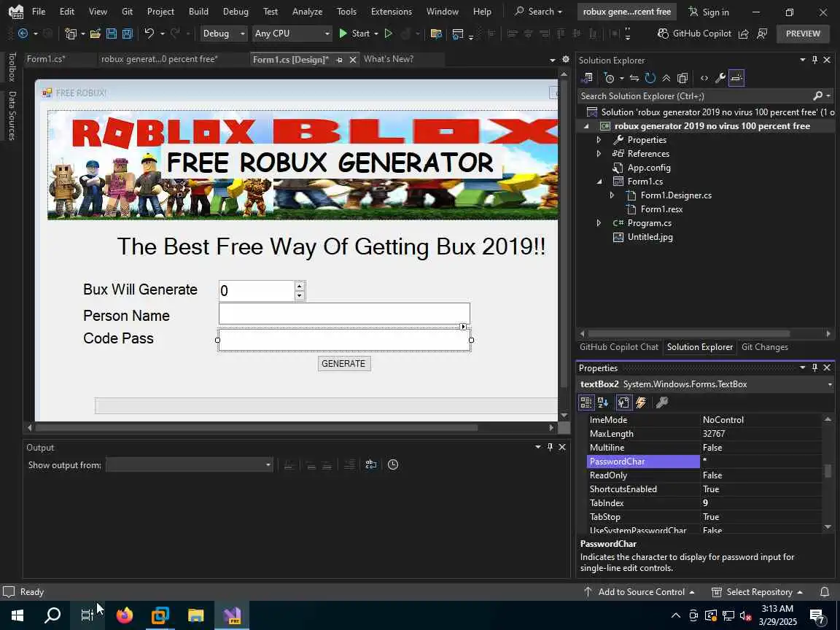Click the New Project toolbar icon

tap(71, 34)
